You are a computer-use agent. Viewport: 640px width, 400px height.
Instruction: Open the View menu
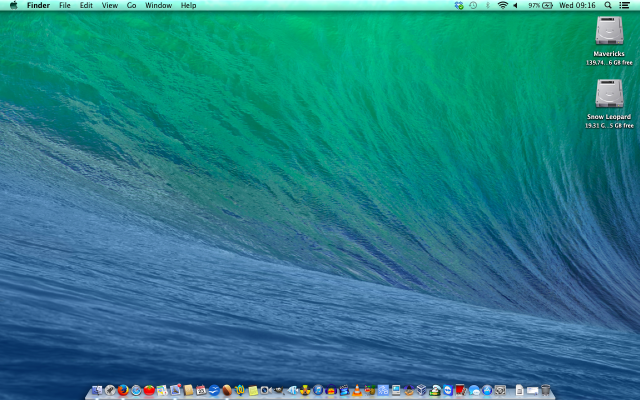(110, 5)
